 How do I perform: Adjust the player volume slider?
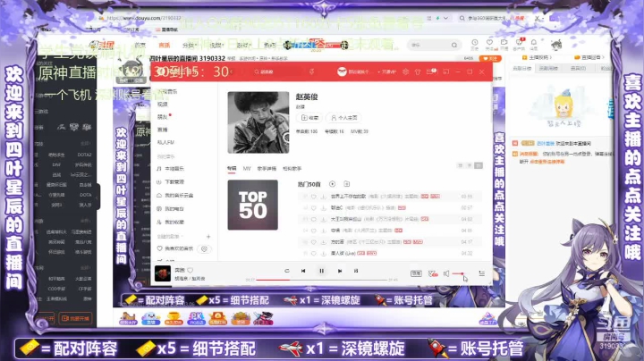coord(459,273)
